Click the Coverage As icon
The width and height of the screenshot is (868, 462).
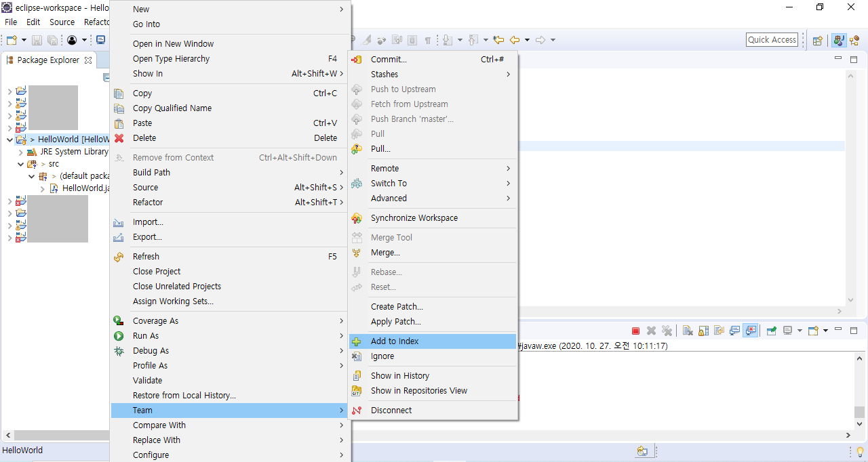[x=119, y=321]
